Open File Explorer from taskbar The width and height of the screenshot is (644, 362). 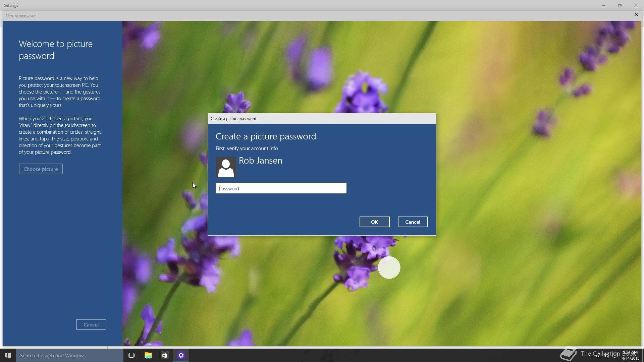click(148, 355)
